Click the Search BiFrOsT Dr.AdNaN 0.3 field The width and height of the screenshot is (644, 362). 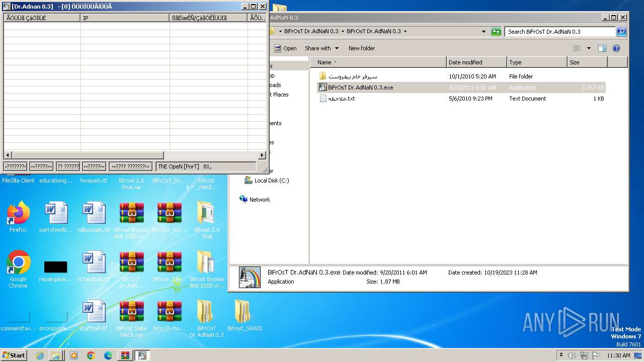click(560, 31)
